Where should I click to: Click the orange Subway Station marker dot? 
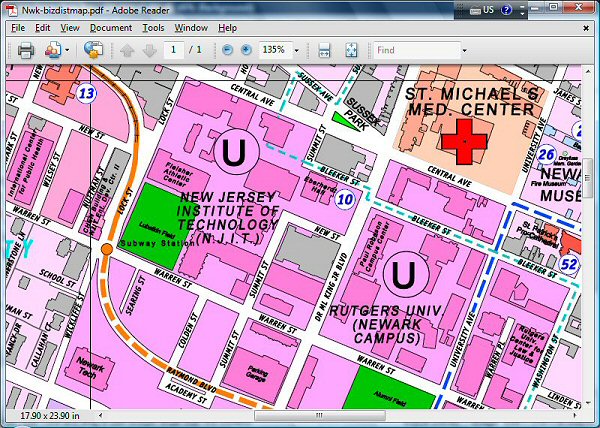coord(107,249)
